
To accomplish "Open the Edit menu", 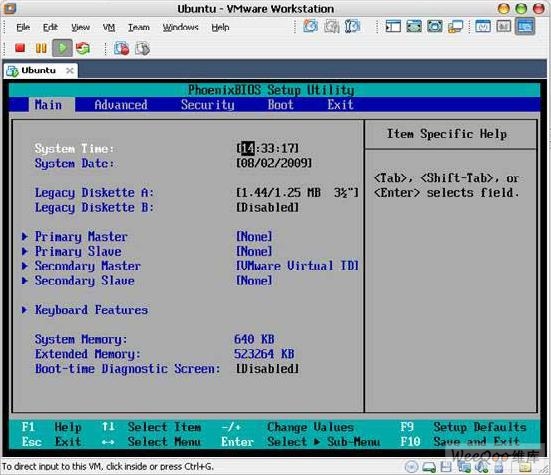I will pos(50,27).
